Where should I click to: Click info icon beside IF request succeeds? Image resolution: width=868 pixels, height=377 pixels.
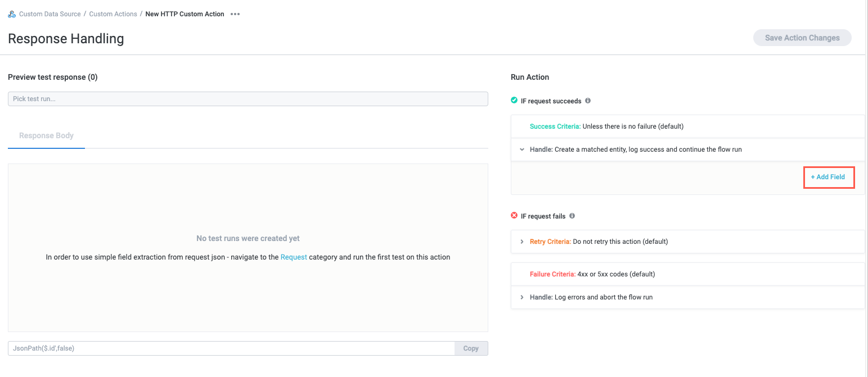click(x=588, y=101)
